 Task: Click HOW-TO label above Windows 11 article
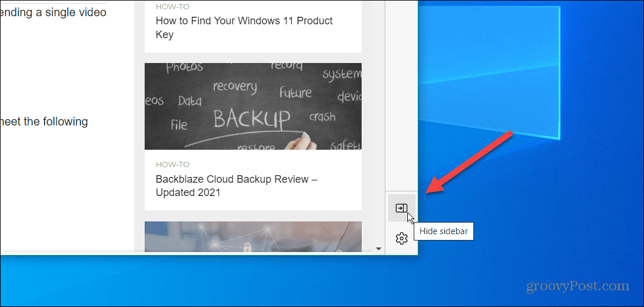click(172, 6)
